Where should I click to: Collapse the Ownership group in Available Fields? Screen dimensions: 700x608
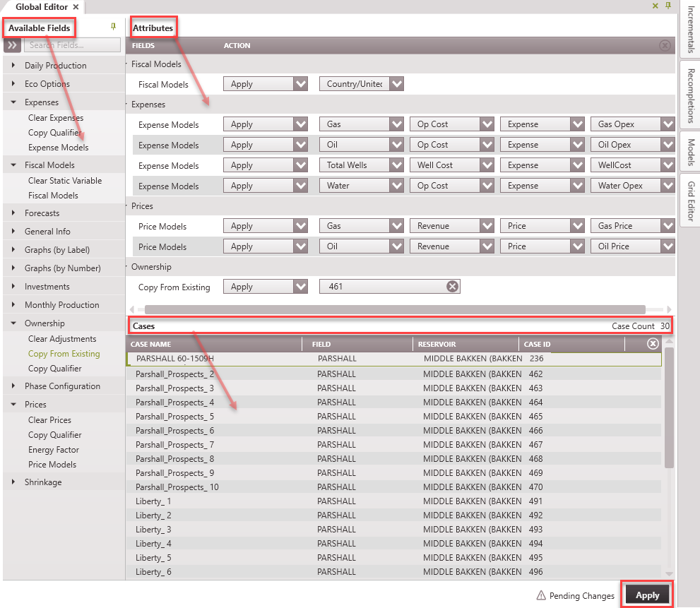pyautogui.click(x=13, y=323)
